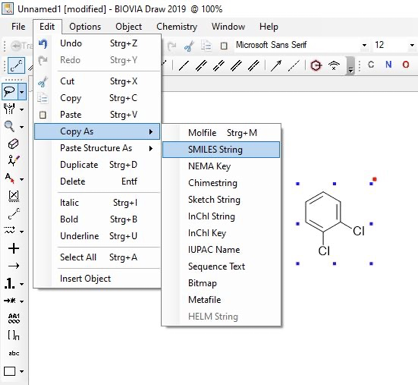Click the benzene ring template icon
This screenshot has height=386, width=418.
pyautogui.click(x=316, y=65)
